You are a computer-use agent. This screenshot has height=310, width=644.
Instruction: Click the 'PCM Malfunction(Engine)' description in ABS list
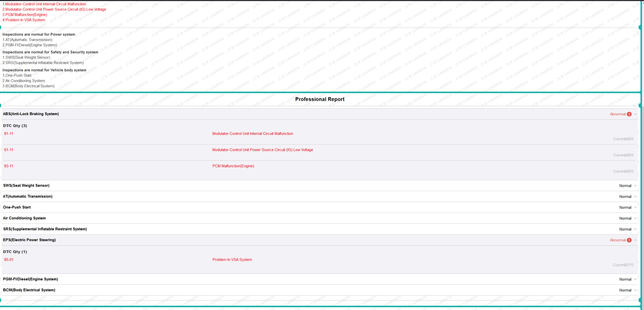[x=233, y=166]
